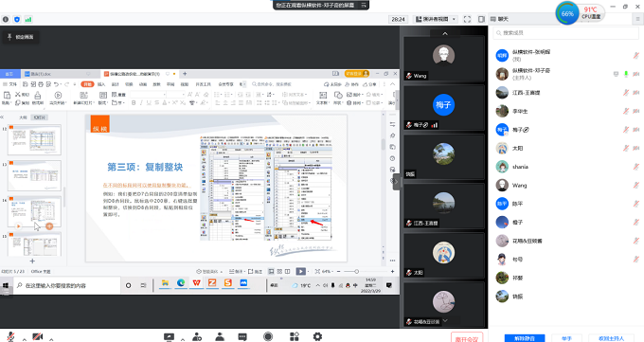Image resolution: width=644 pixels, height=342 pixels.
Task: Open the invite participants icon
Action: [197, 337]
